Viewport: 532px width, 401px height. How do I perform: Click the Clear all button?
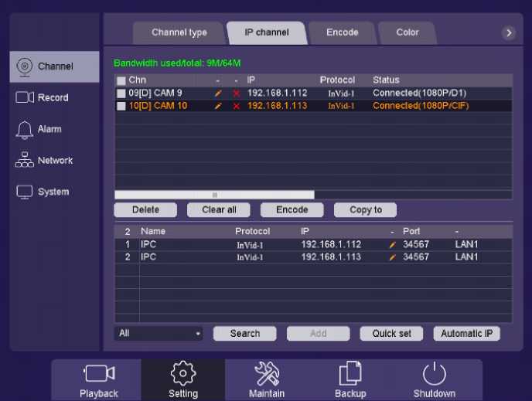219,210
